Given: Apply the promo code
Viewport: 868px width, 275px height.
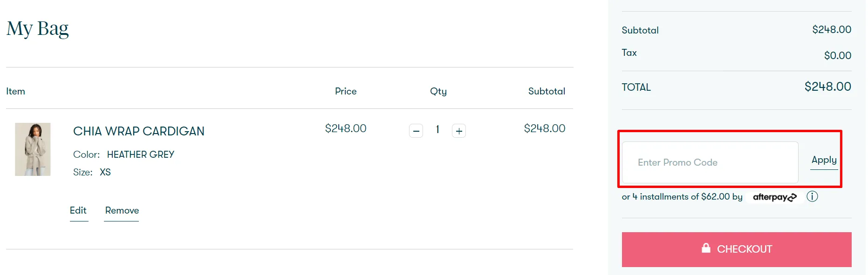Looking at the screenshot, I should click(x=824, y=160).
